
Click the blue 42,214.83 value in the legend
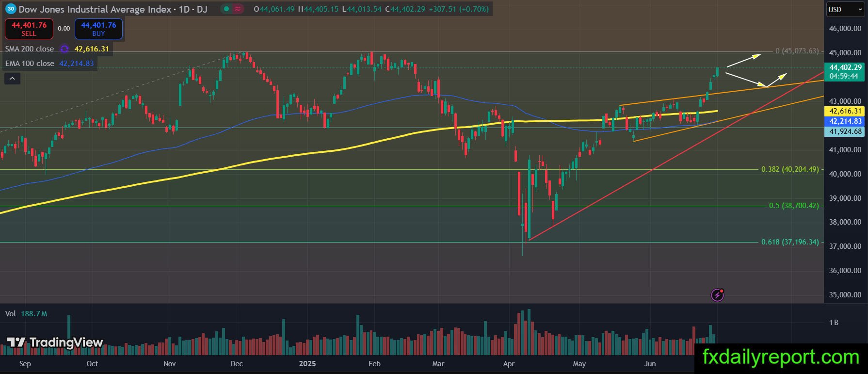77,64
